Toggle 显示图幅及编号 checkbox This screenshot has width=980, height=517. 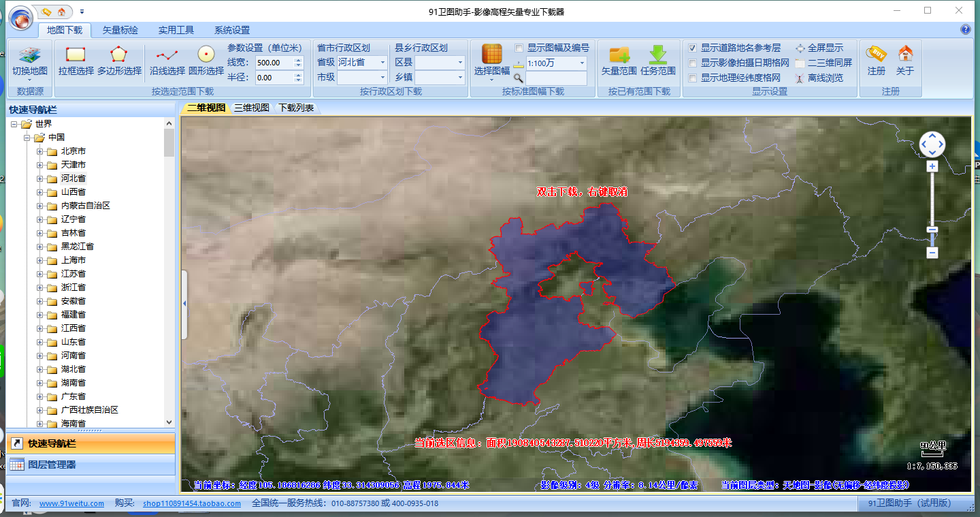click(x=519, y=48)
